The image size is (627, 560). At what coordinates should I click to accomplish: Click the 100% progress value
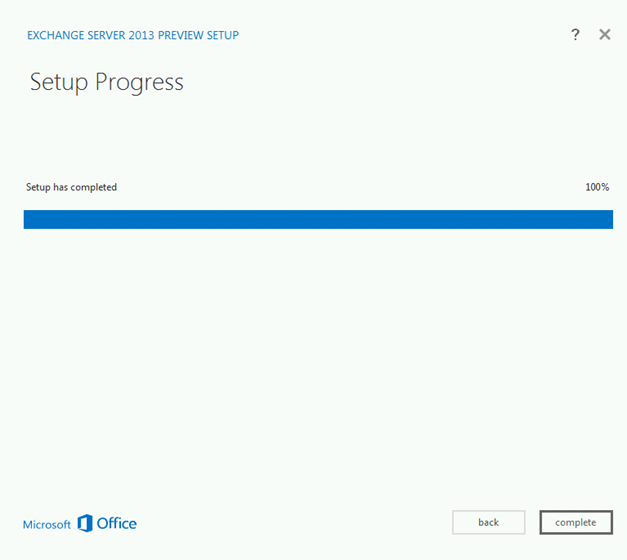597,187
